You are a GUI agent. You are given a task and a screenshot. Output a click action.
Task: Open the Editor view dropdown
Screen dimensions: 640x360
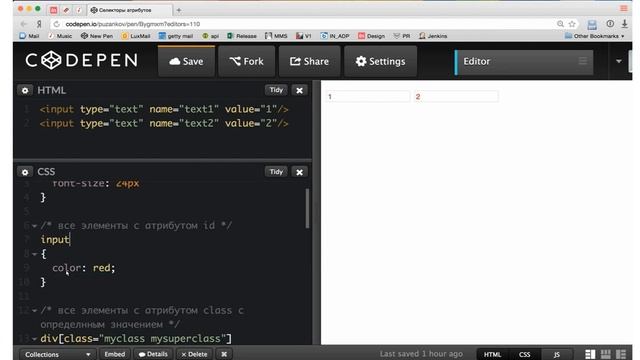click(524, 62)
